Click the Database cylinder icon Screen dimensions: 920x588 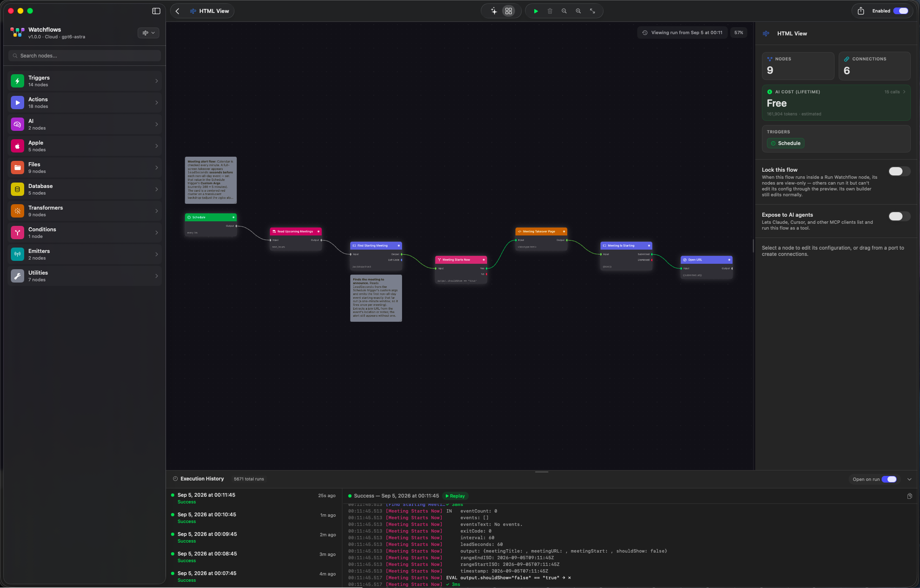tap(18, 189)
